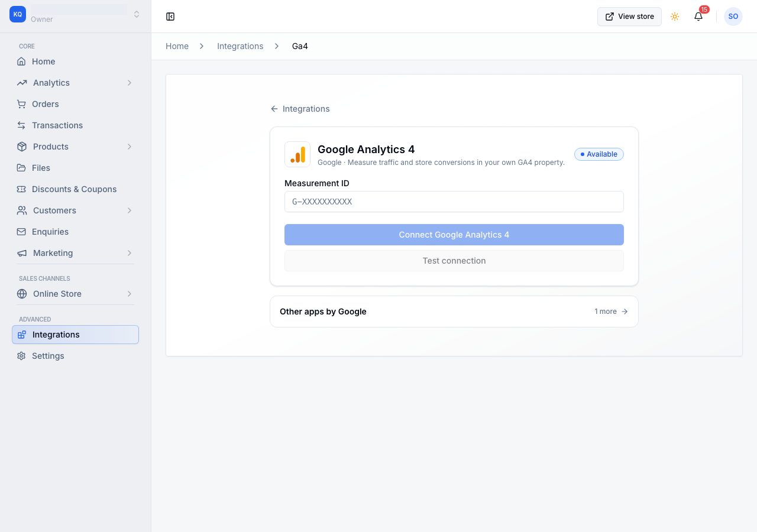
Task: Open Transactions in the sidebar
Action: click(x=75, y=125)
